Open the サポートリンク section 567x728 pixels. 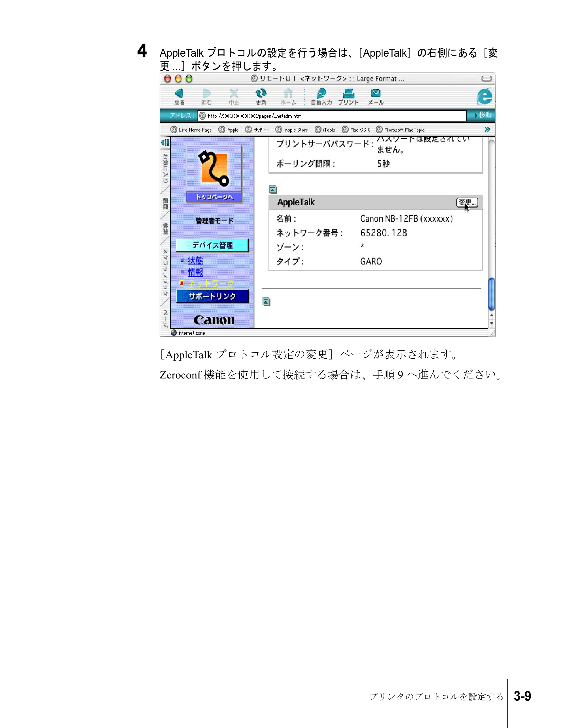pyautogui.click(x=212, y=296)
